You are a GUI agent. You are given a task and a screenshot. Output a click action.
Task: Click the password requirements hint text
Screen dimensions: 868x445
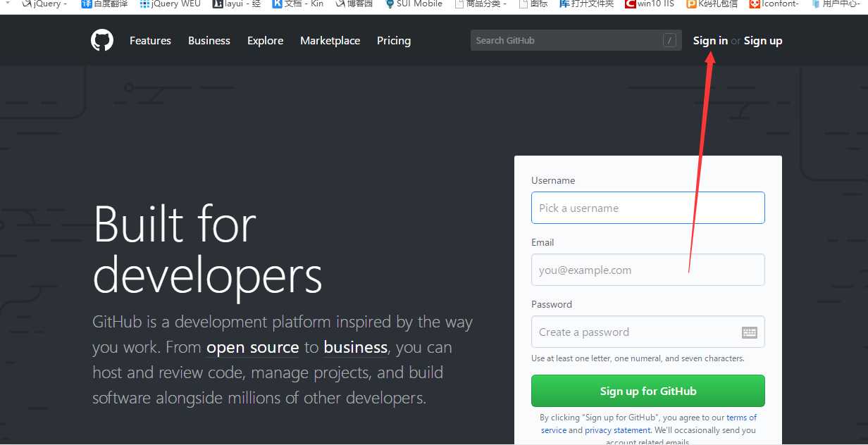click(x=638, y=358)
